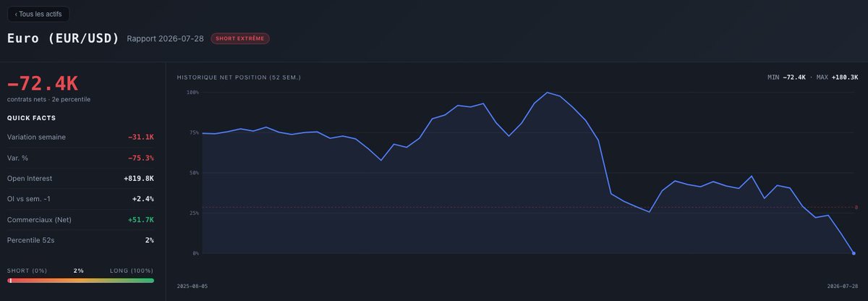Click the 0% y-axis label
This screenshot has height=301, width=868.
pyautogui.click(x=195, y=253)
